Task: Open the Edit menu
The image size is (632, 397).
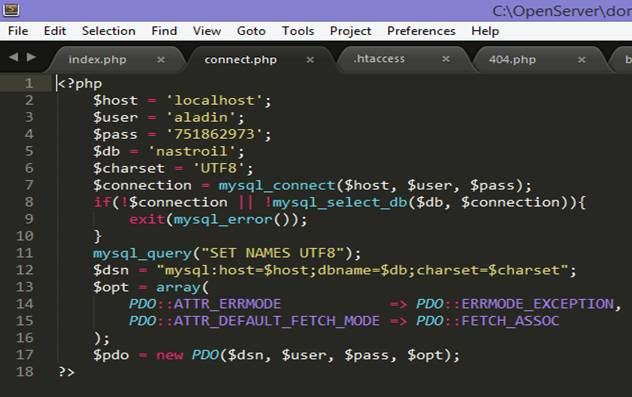Action: point(54,31)
